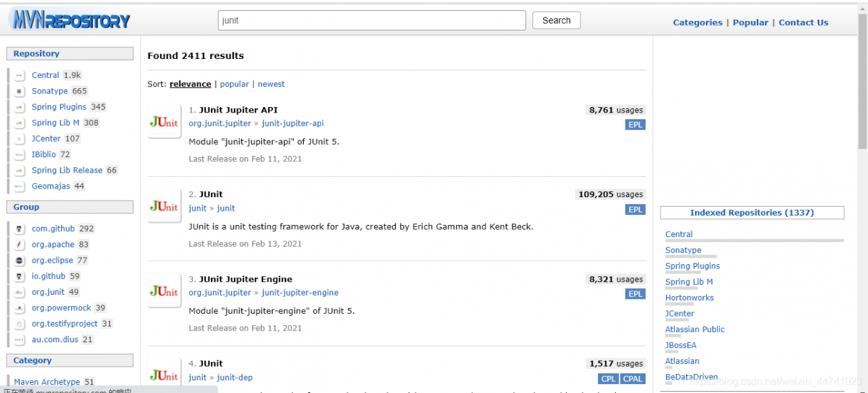Open Central in Indexed Repositories list

[679, 234]
